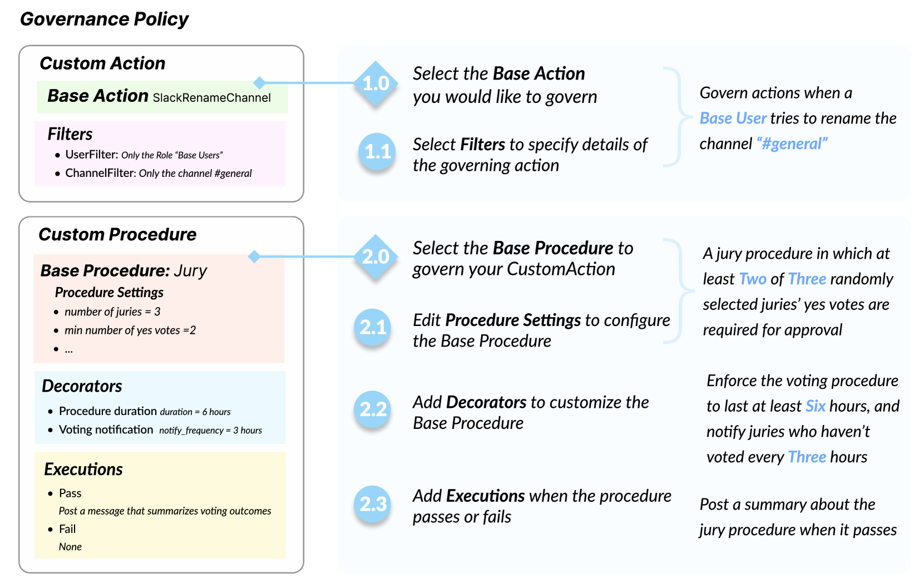The height and width of the screenshot is (578, 924).
Task: Click the 1.0 diamond step marker
Action: (x=376, y=83)
